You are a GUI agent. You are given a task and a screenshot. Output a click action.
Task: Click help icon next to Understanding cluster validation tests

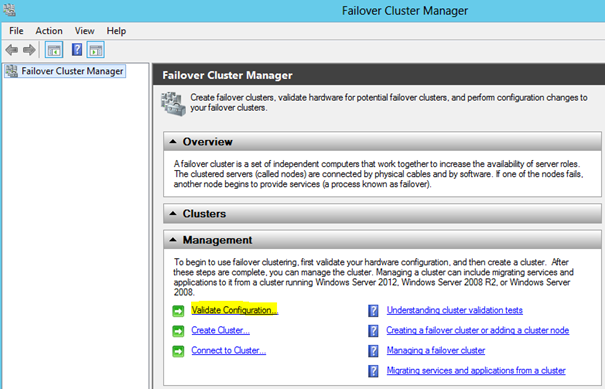pos(373,311)
